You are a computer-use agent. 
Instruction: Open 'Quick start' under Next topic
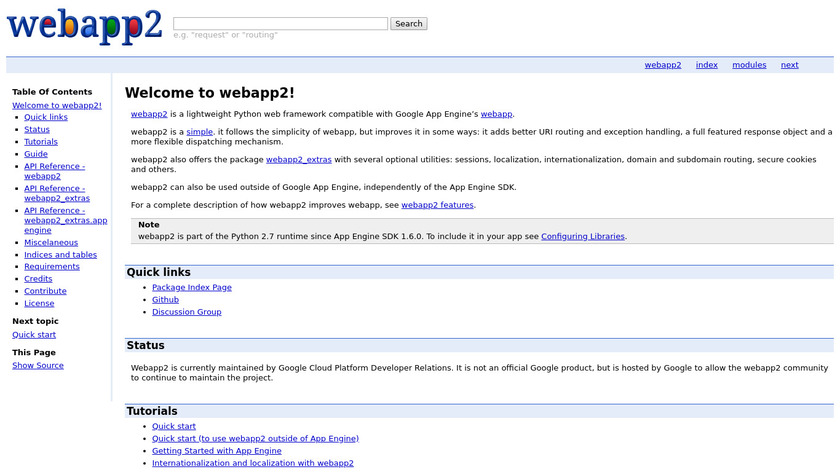(34, 334)
